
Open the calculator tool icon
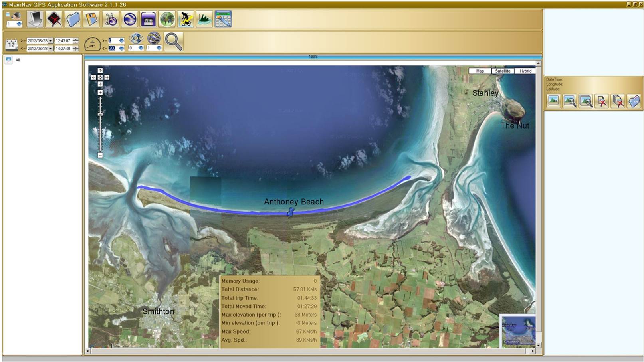tap(223, 19)
